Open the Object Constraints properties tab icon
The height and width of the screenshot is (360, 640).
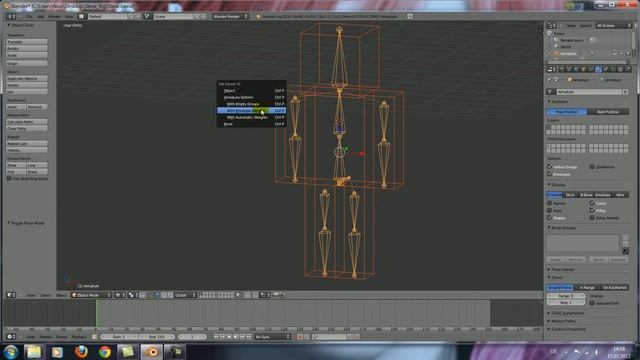click(x=591, y=69)
